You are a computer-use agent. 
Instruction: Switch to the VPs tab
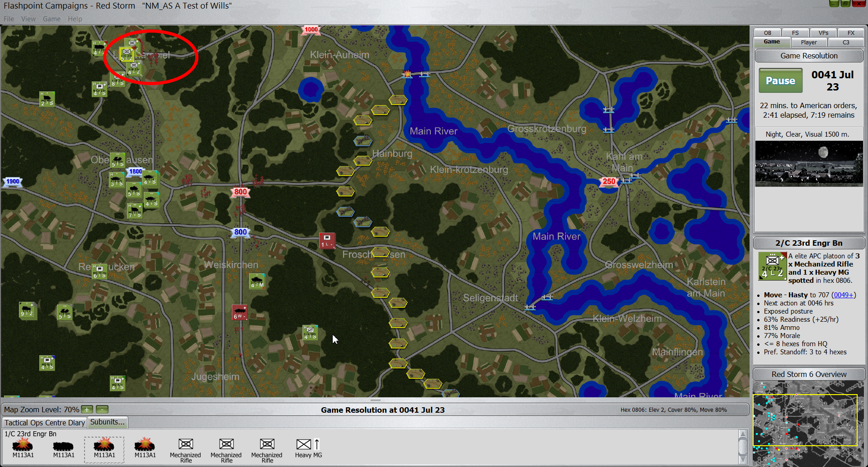(823, 33)
